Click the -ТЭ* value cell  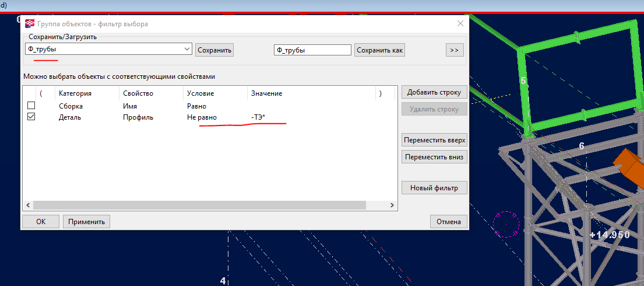[x=258, y=118]
